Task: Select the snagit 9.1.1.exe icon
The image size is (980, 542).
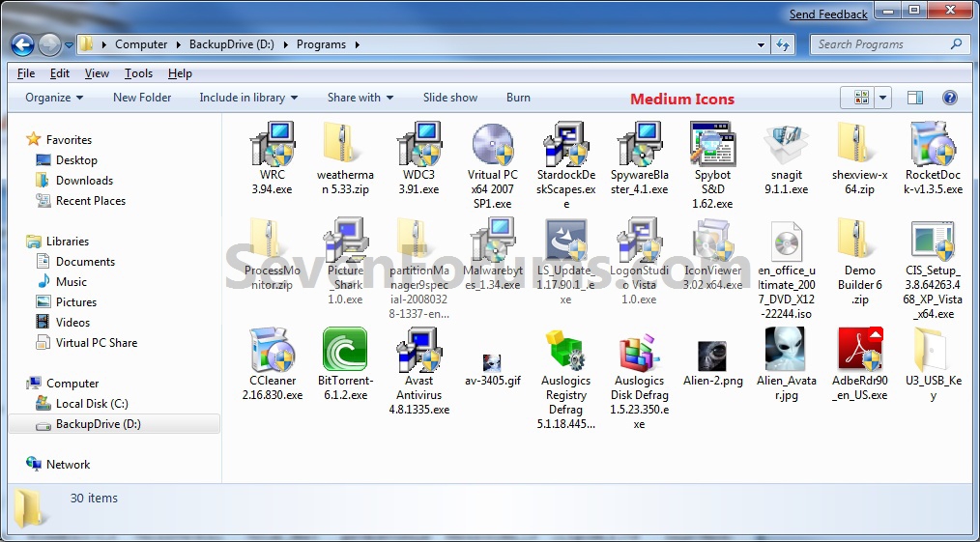Action: pos(787,144)
